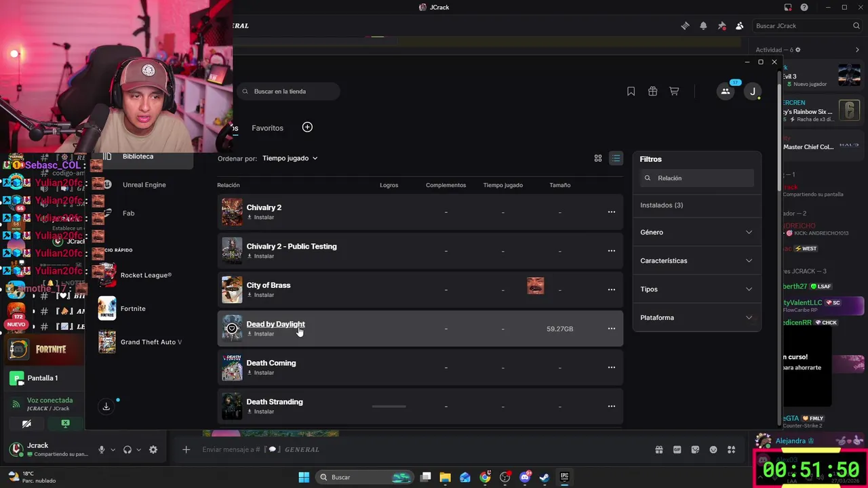
Task: Open the Windows Start menu
Action: (304, 477)
